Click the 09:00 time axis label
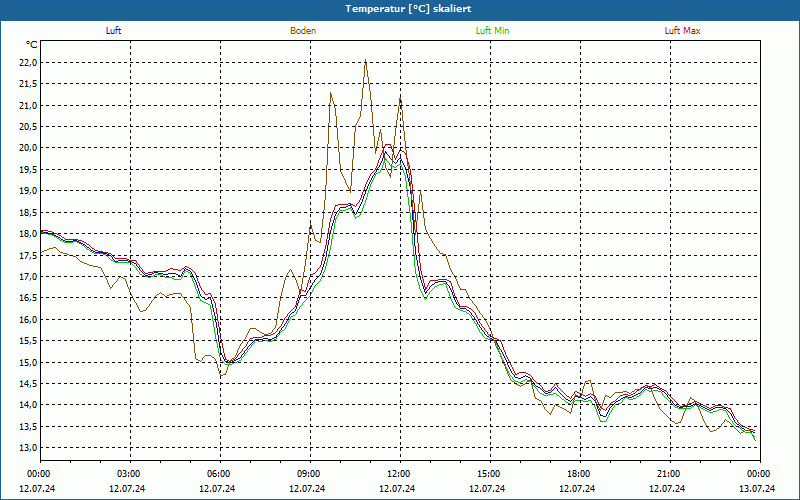800x500 pixels. coord(307,474)
